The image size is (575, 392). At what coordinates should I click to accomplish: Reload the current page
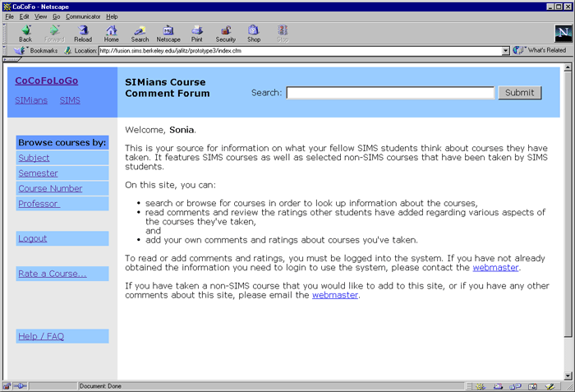83,34
